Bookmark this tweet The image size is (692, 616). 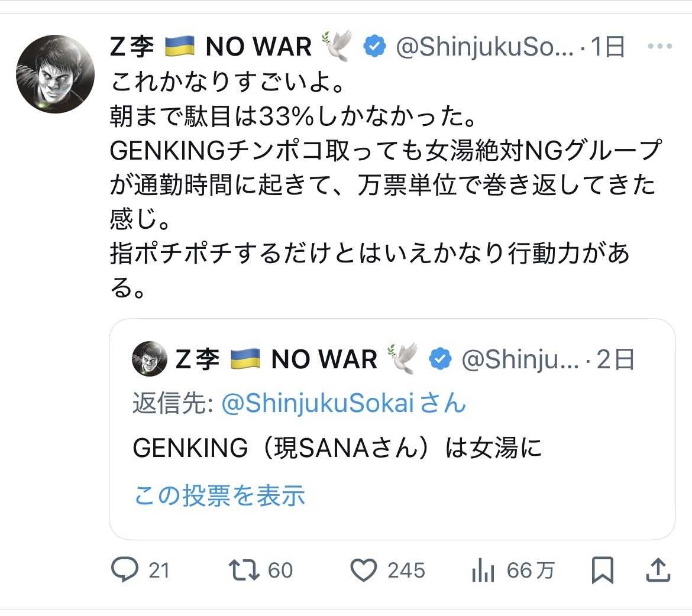603,570
